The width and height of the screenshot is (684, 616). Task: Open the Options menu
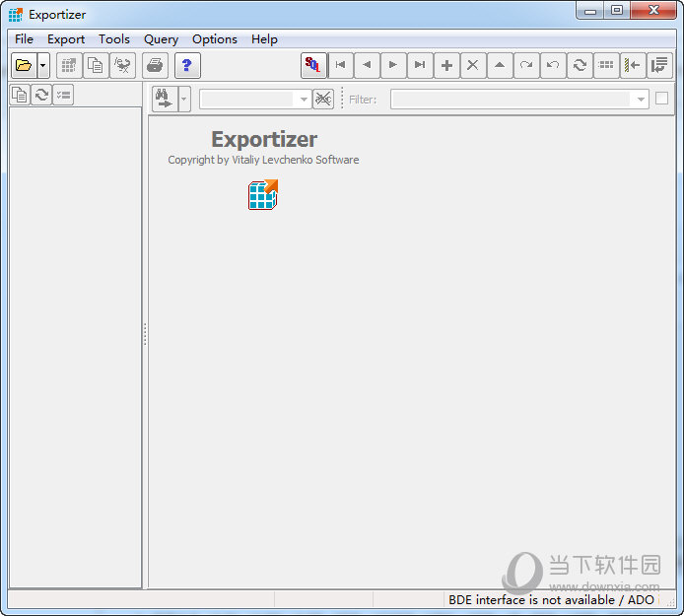[215, 39]
